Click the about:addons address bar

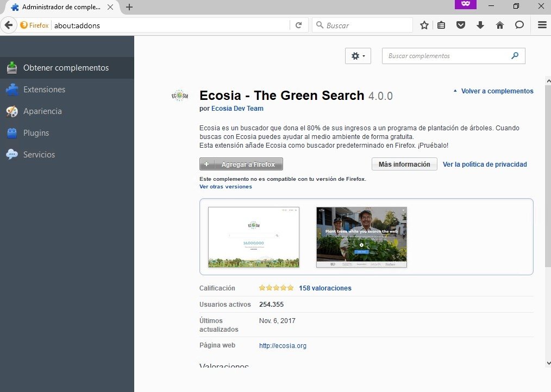pyautogui.click(x=171, y=26)
